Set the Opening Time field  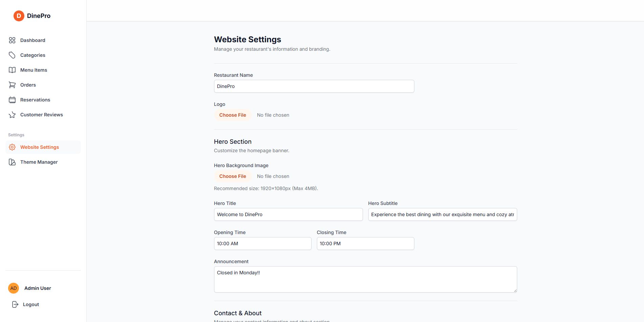coord(262,244)
